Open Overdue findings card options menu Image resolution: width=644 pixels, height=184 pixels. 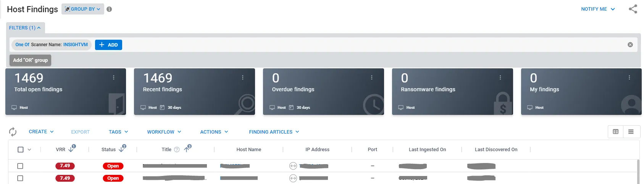[371, 77]
